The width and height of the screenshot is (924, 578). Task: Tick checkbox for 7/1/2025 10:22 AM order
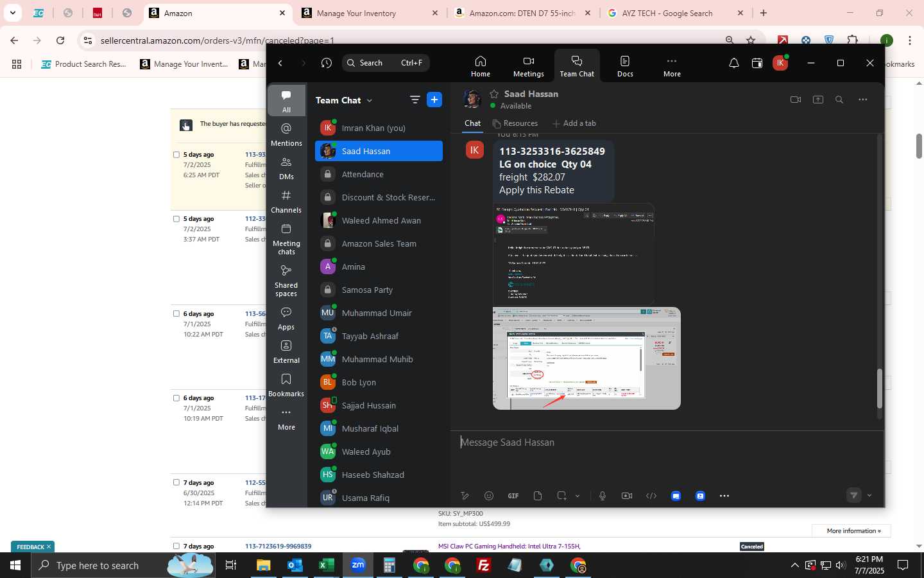pyautogui.click(x=176, y=314)
